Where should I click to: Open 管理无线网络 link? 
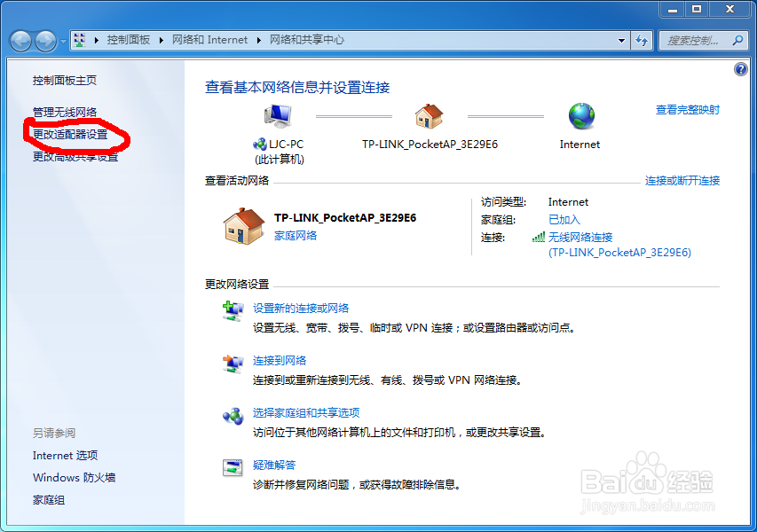coord(65,112)
